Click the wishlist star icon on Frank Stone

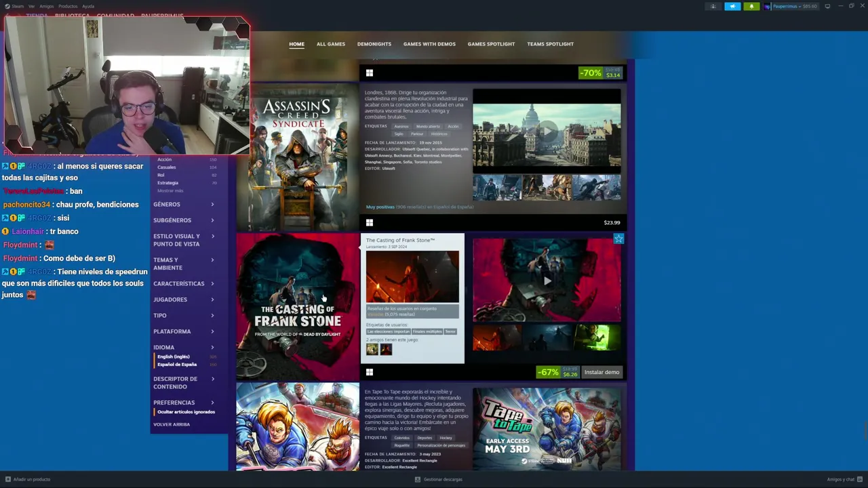tap(618, 239)
